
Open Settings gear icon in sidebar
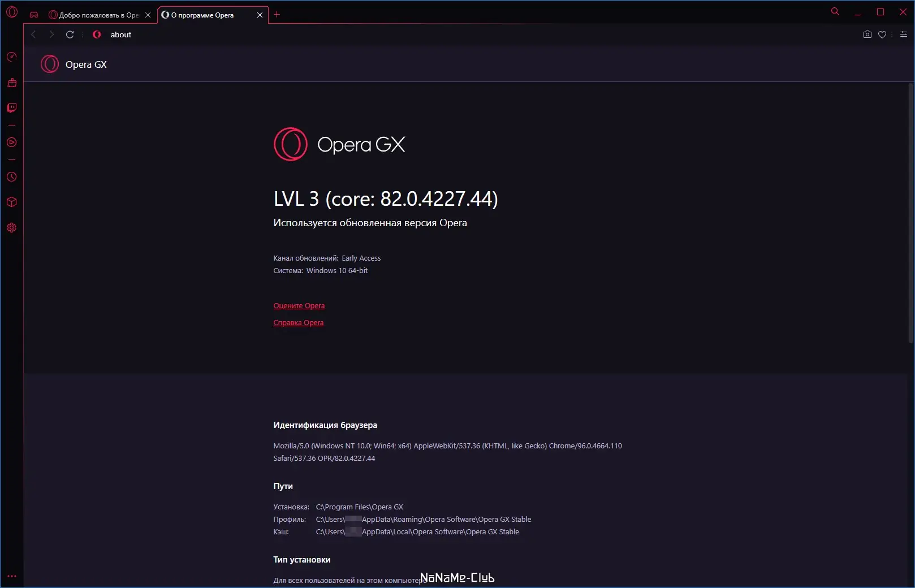tap(11, 227)
